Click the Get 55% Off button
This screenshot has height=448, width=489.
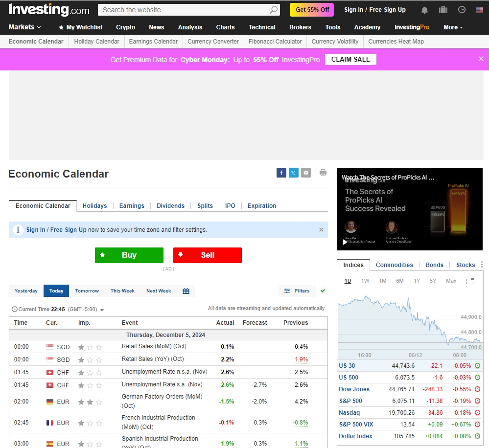[312, 10]
